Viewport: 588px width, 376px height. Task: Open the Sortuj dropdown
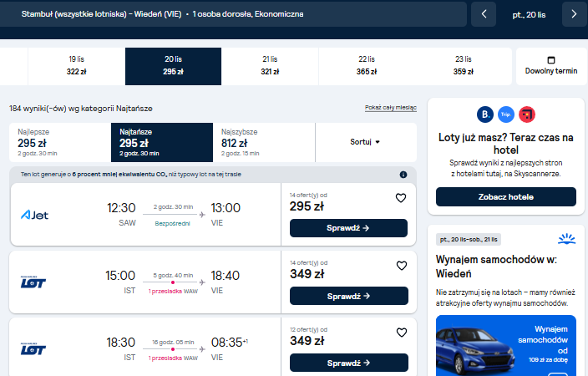coord(365,142)
